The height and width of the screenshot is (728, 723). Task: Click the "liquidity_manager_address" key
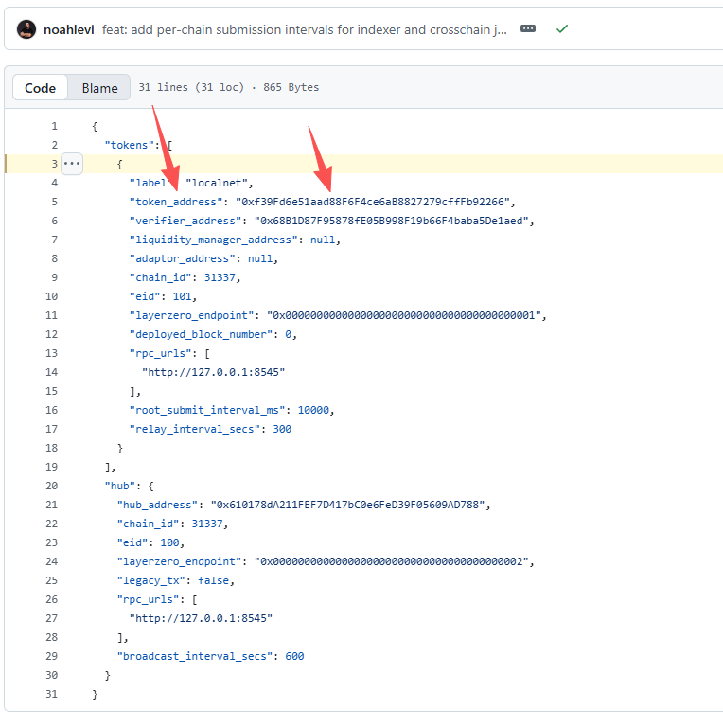tap(214, 240)
